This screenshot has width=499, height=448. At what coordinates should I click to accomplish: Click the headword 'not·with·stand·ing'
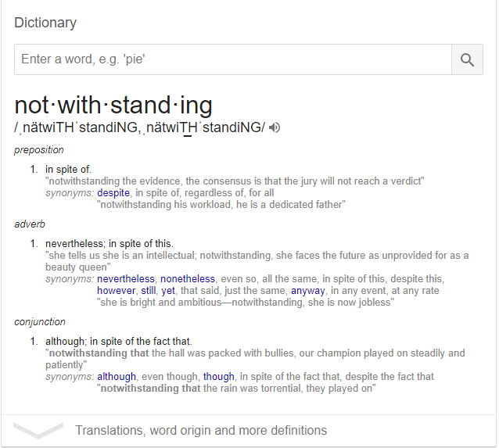113,105
